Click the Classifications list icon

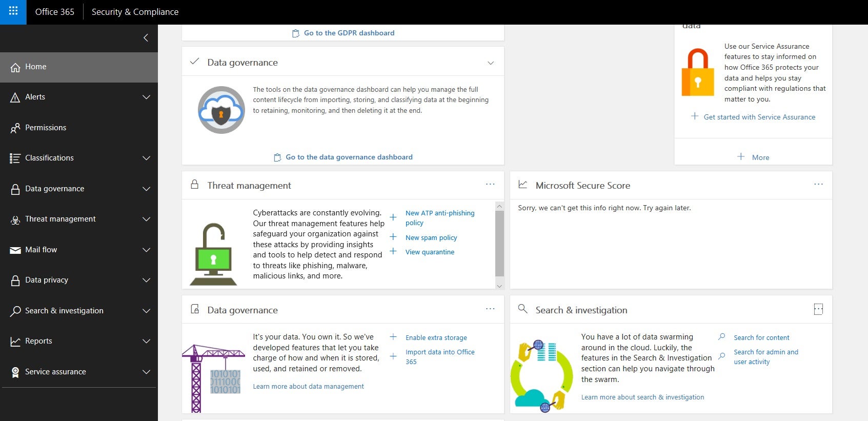point(15,158)
